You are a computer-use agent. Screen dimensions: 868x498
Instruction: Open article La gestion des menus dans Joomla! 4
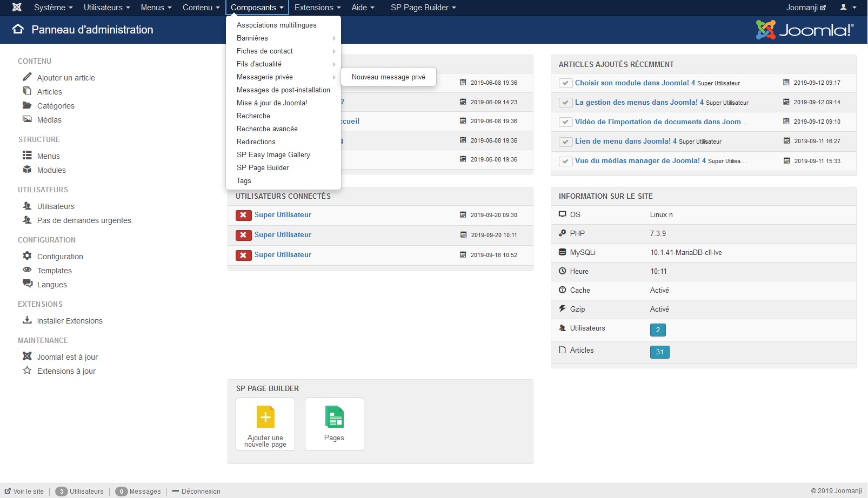tap(639, 102)
